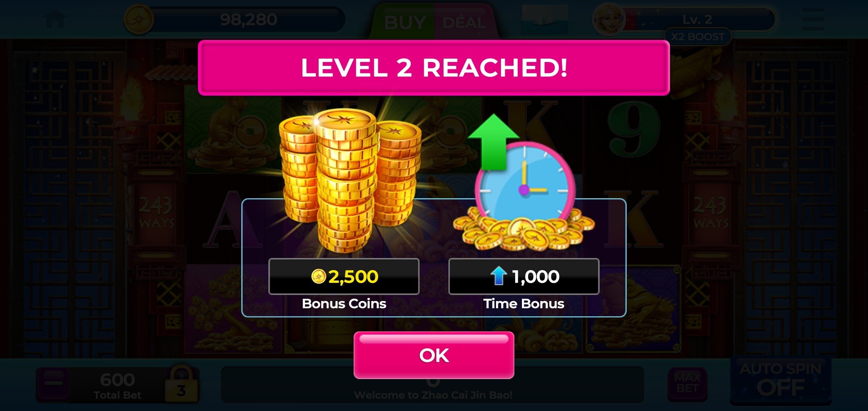The image size is (868, 411).
Task: Confirm level up with OK
Action: pos(434,355)
